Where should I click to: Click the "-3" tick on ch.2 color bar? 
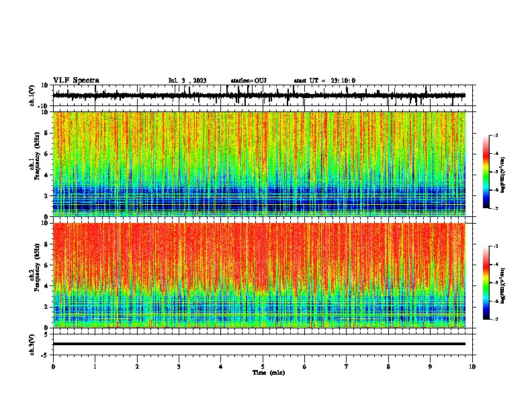click(495, 246)
